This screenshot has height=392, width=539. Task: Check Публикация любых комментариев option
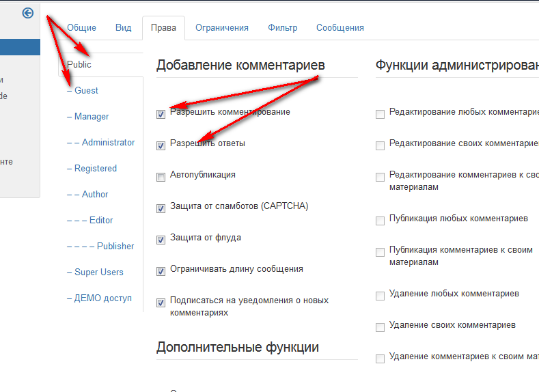[381, 221]
